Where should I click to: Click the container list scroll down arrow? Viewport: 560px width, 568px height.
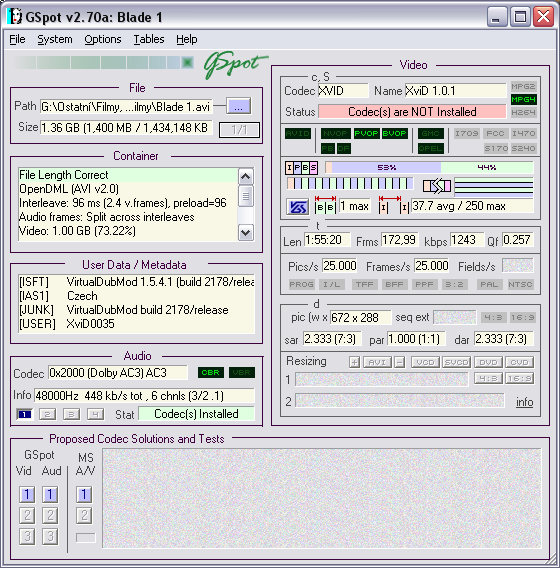coord(246,232)
